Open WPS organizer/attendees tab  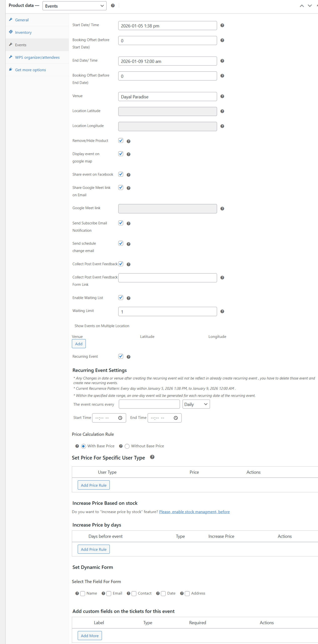(37, 57)
